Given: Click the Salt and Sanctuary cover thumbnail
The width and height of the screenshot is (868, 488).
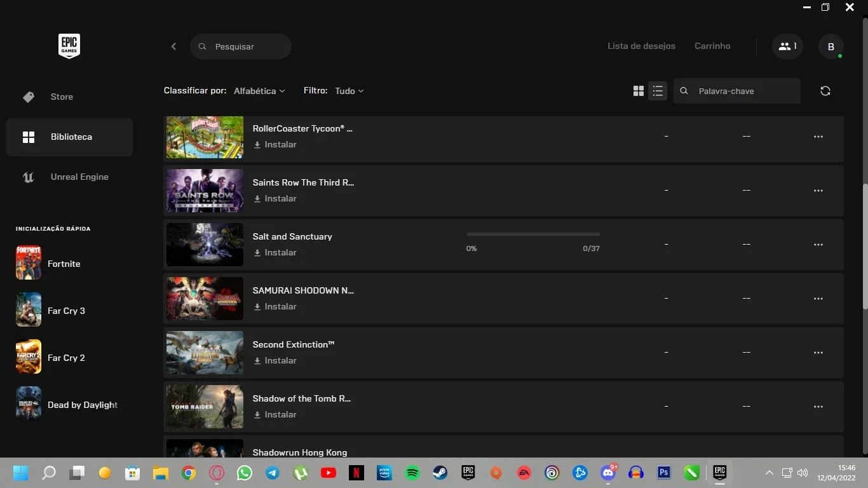Looking at the screenshot, I should coord(205,245).
